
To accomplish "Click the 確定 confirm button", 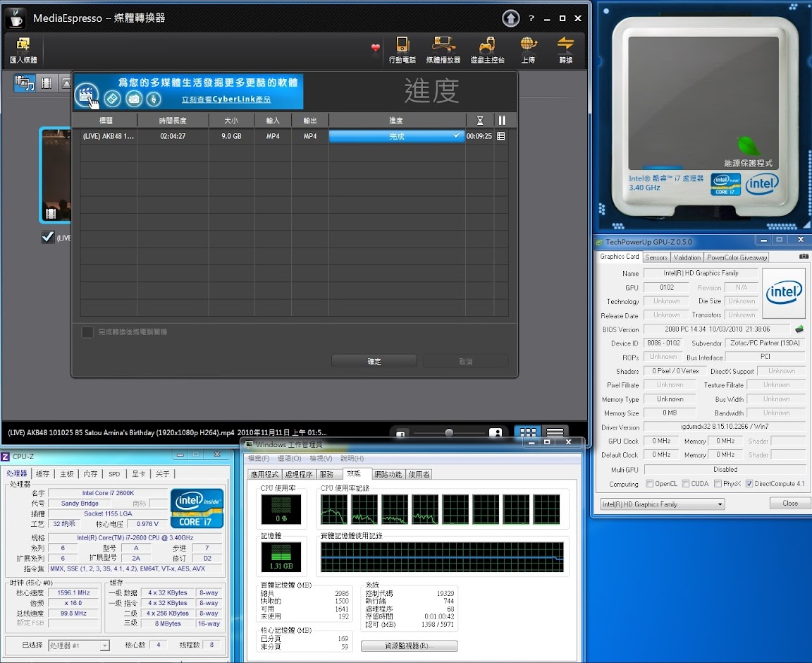I will 374,361.
